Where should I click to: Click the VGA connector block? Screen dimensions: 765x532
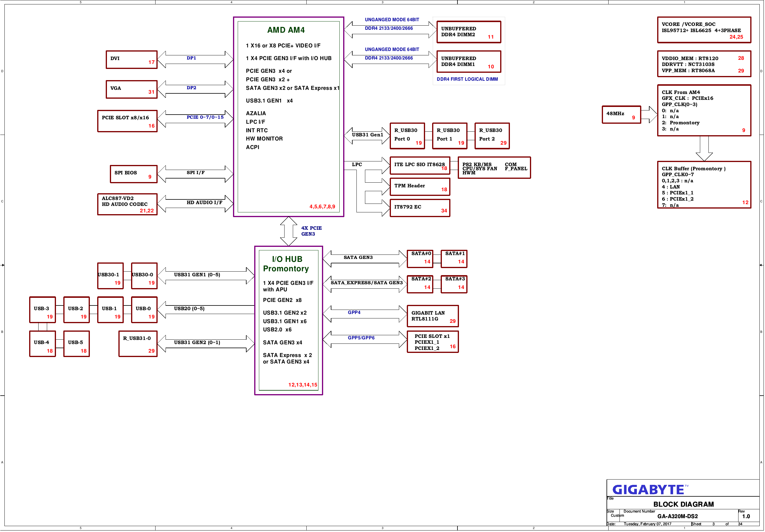coord(131,89)
